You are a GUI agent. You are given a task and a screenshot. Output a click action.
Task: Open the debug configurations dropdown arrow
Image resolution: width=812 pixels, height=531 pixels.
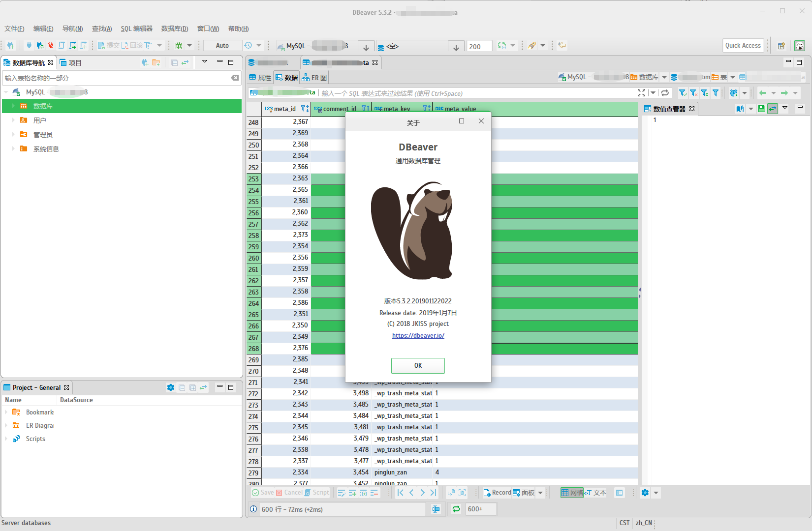[189, 45]
